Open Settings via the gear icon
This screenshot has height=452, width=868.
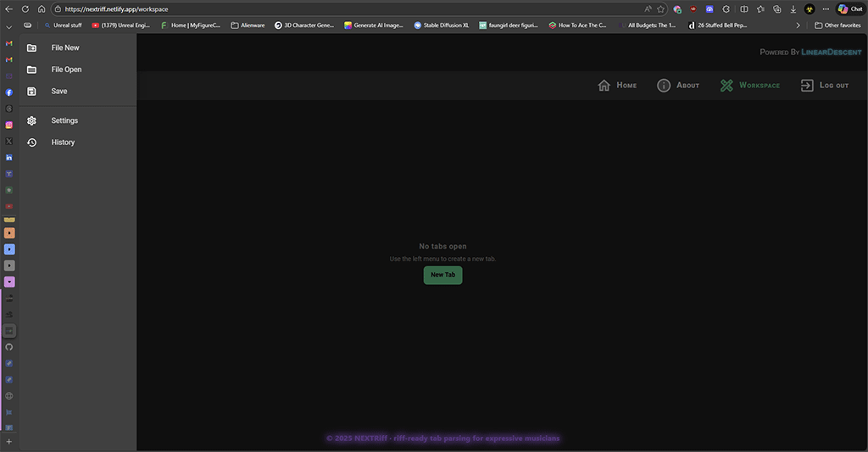(x=31, y=121)
